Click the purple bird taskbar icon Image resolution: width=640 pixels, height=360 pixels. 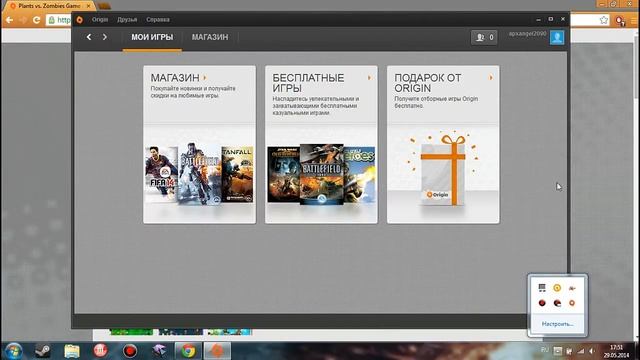tap(159, 351)
